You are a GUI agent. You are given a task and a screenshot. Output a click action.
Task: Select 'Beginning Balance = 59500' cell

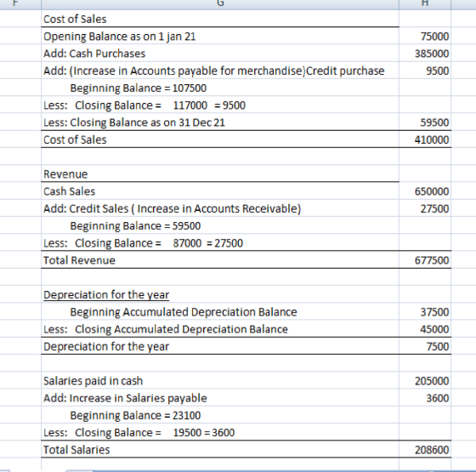(x=220, y=226)
